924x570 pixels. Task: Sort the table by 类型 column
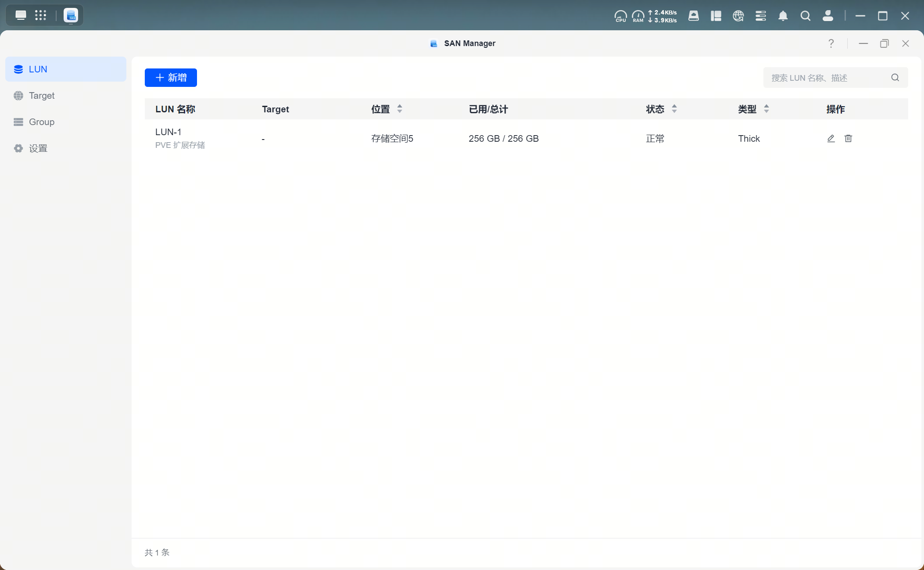(x=766, y=109)
